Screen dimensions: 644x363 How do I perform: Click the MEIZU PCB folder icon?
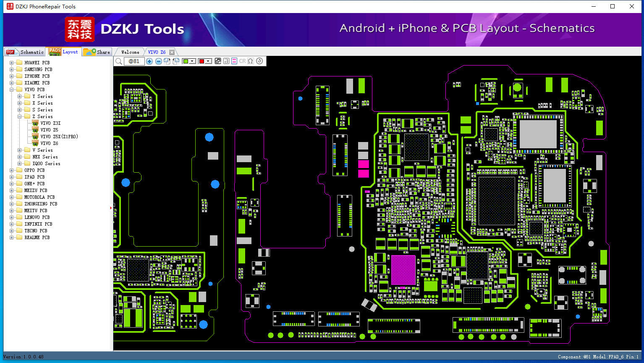(19, 190)
